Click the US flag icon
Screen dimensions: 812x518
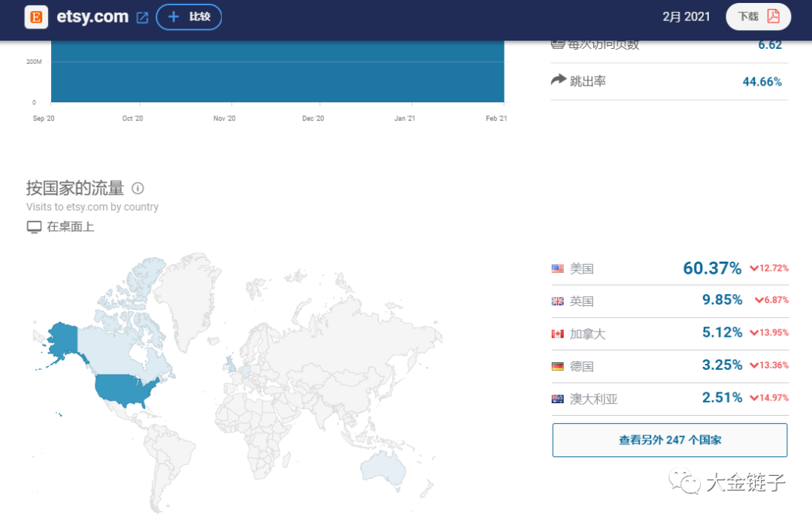[x=558, y=269]
